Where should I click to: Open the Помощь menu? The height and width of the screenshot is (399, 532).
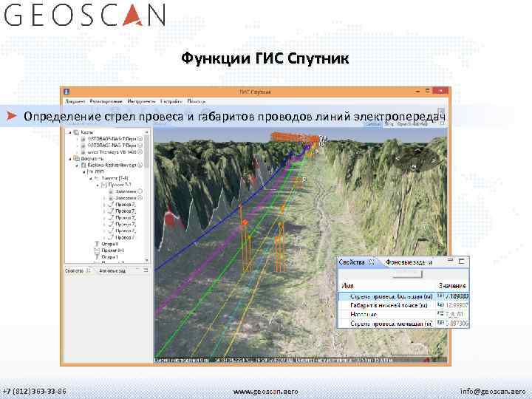197,101
